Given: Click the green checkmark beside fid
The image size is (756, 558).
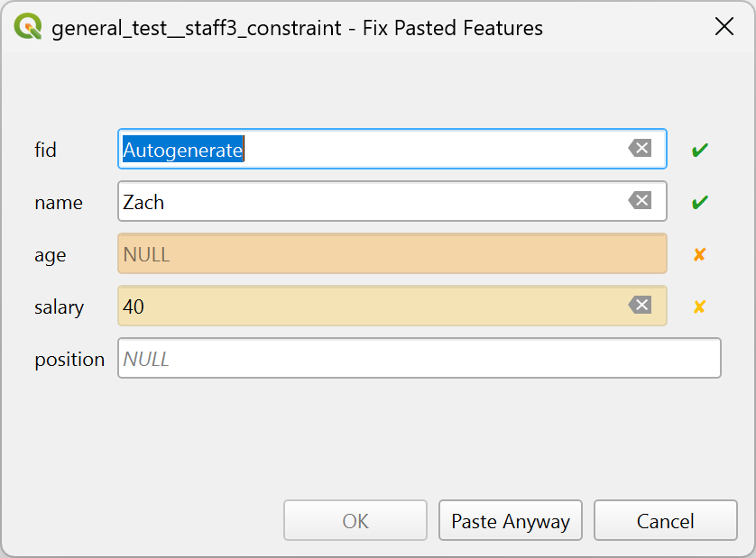Looking at the screenshot, I should 699,150.
